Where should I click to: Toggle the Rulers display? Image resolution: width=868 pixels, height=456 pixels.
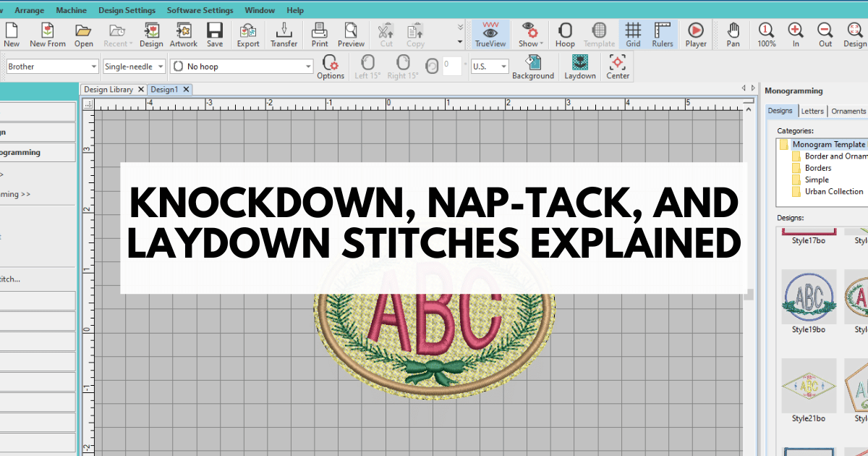(663, 34)
